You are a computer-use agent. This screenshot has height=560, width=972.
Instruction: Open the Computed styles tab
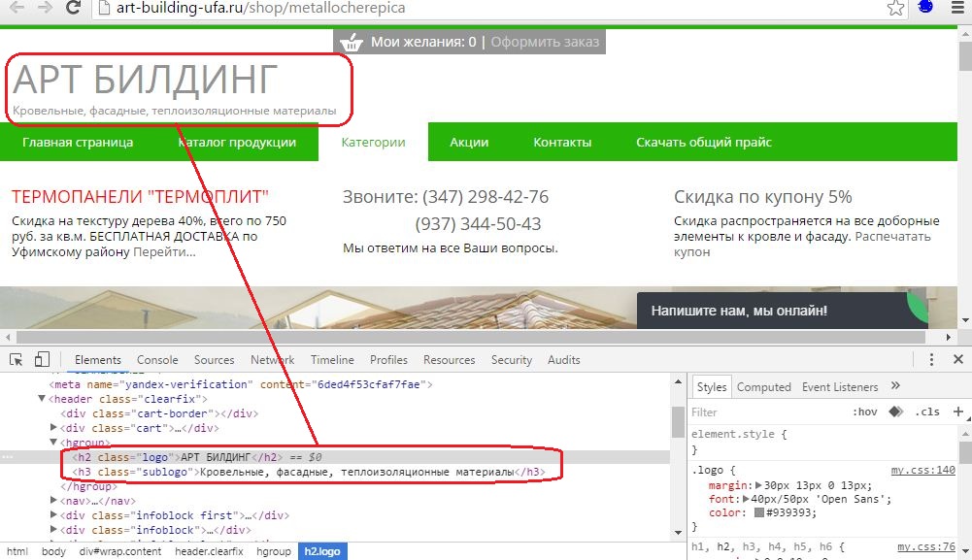(x=763, y=387)
